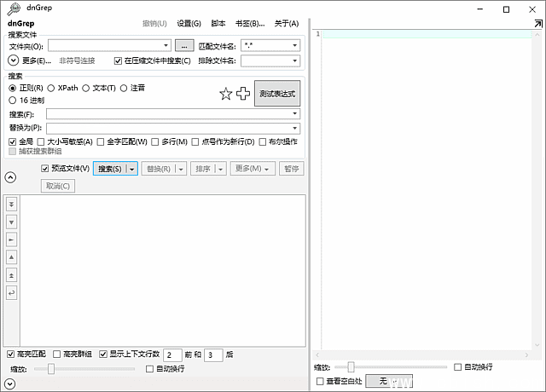546x392 pixels.
Task: Enable 自动换行 in preview pane
Action: pos(457,367)
